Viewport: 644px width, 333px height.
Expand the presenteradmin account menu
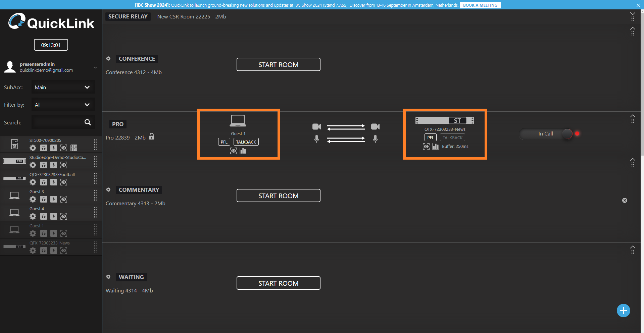click(95, 67)
